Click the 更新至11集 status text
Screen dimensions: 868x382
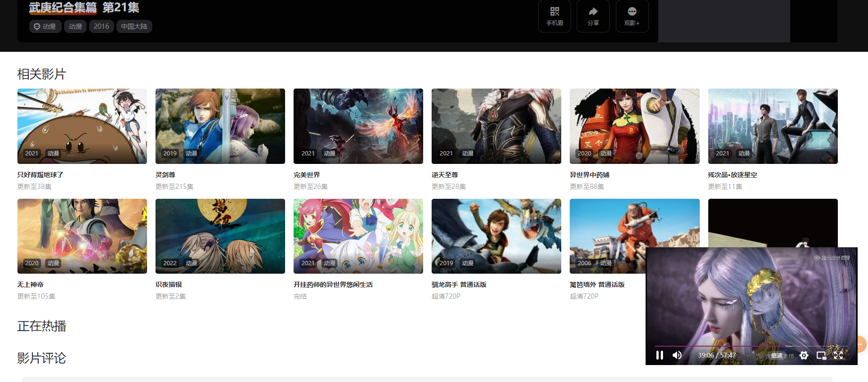[x=725, y=187]
